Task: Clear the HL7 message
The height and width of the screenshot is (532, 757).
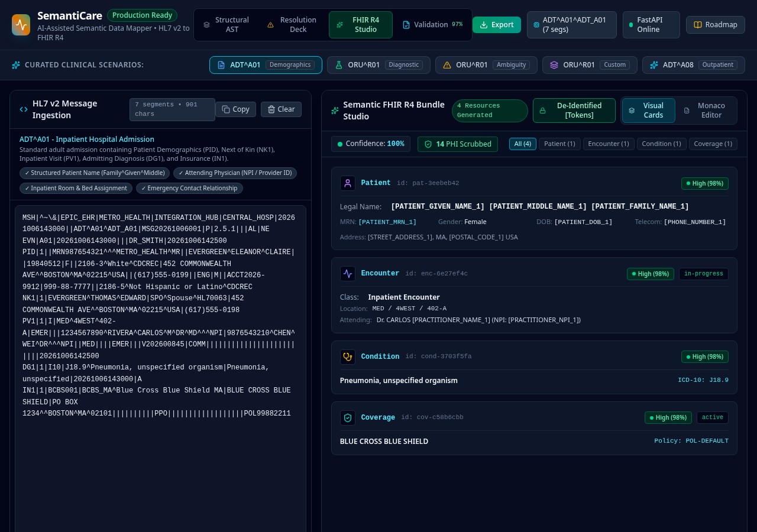Action: click(x=281, y=109)
